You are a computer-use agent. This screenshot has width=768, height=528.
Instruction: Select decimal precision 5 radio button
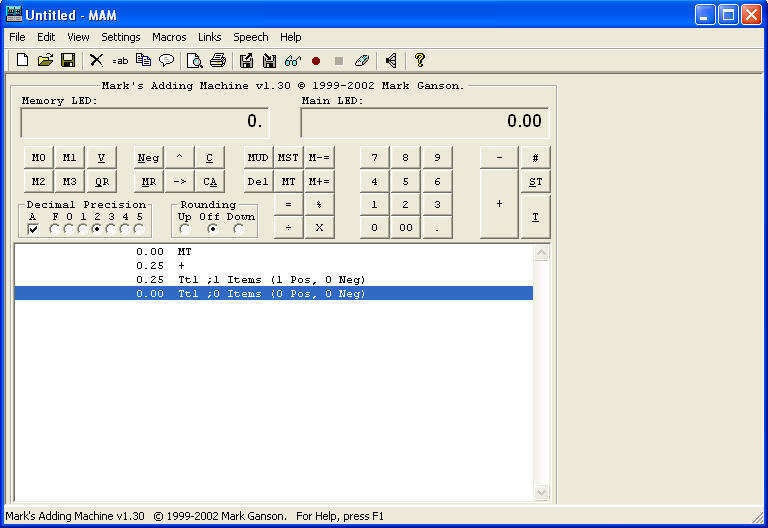point(139,229)
